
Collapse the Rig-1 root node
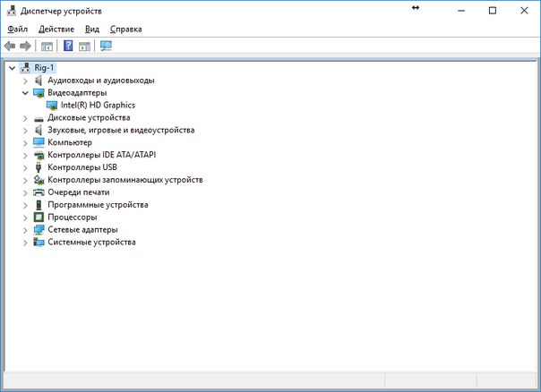11,67
